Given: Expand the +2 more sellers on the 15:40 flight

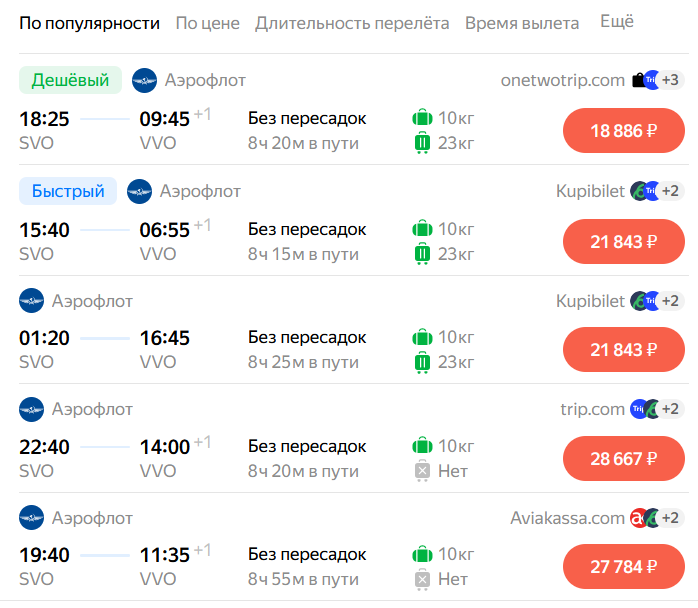Looking at the screenshot, I should [670, 191].
